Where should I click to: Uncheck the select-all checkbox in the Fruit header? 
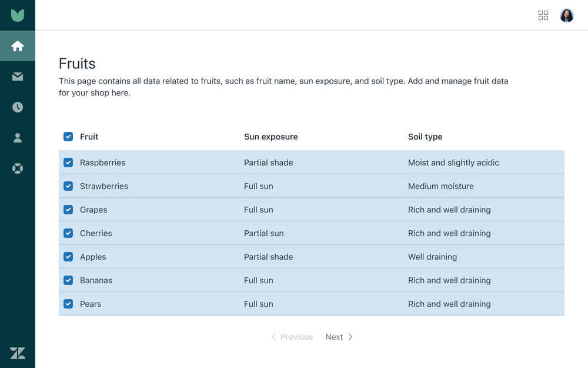[68, 136]
